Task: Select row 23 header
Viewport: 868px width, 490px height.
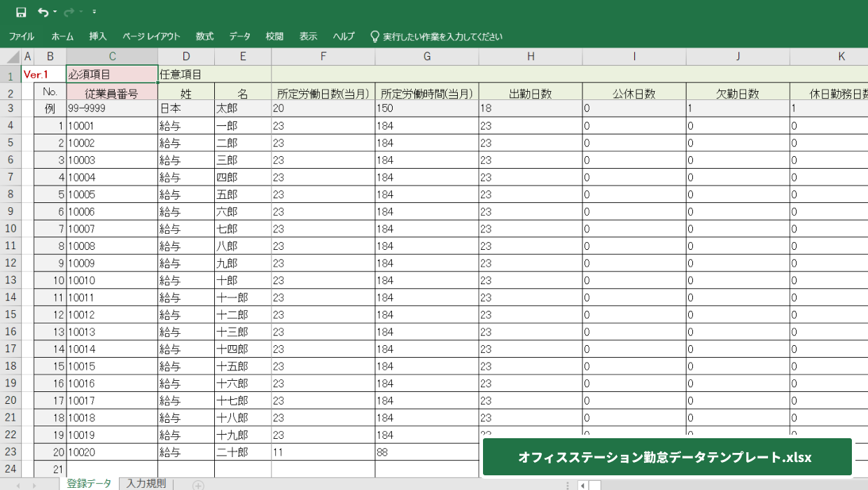Action: pos(10,452)
